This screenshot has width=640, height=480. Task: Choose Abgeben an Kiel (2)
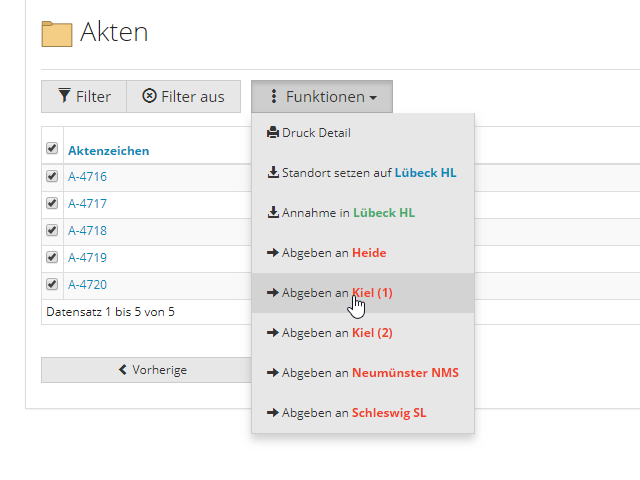pos(363,333)
